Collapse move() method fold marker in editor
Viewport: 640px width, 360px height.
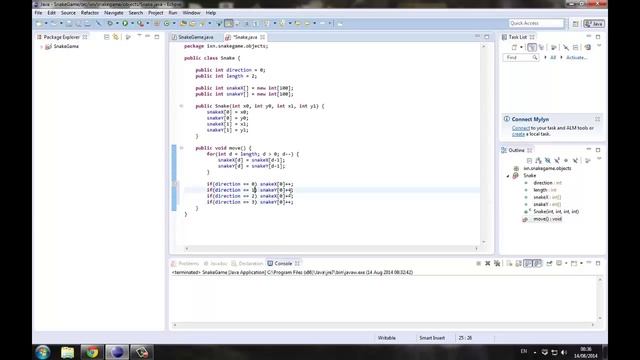182,148
